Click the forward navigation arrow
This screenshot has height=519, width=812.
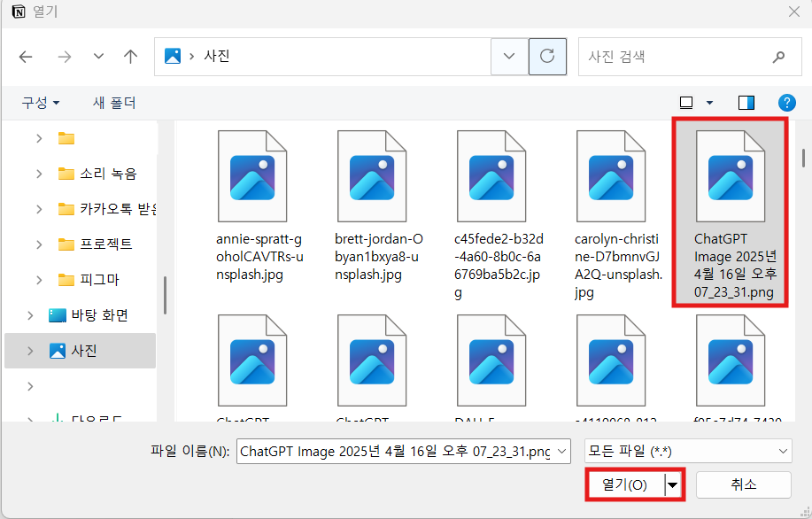click(64, 56)
